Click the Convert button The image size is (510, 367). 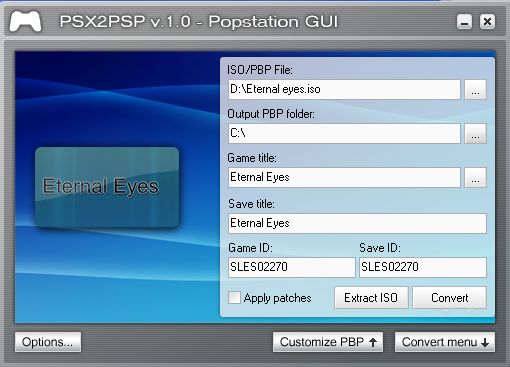(x=449, y=297)
